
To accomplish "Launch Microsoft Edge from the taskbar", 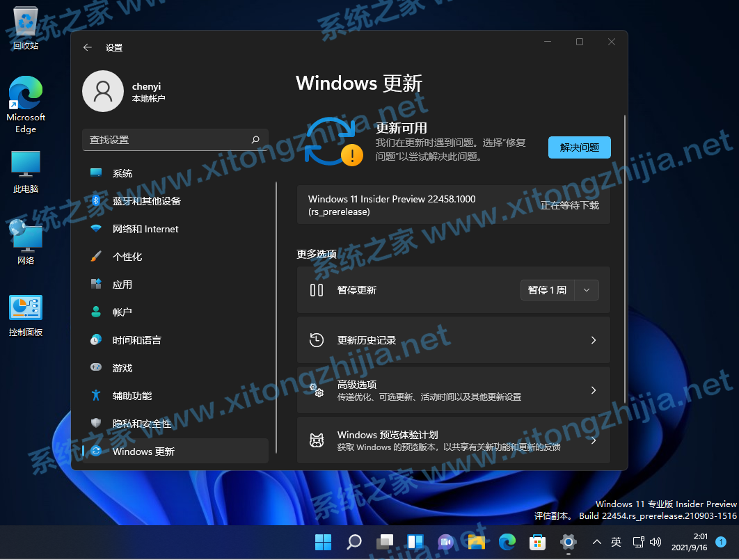I will coord(507,542).
